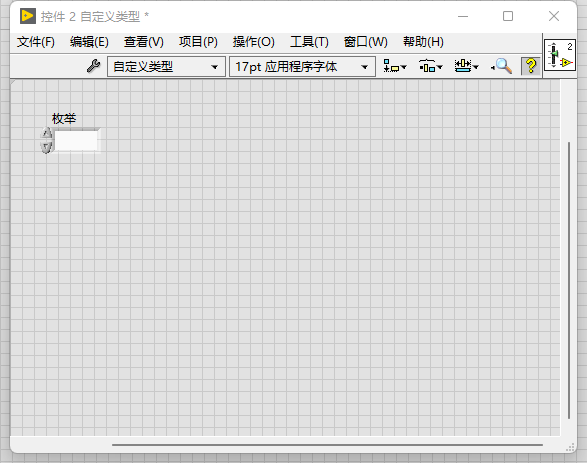Click the enum increment up arrow
Image resolution: width=587 pixels, height=463 pixels.
tap(46, 133)
